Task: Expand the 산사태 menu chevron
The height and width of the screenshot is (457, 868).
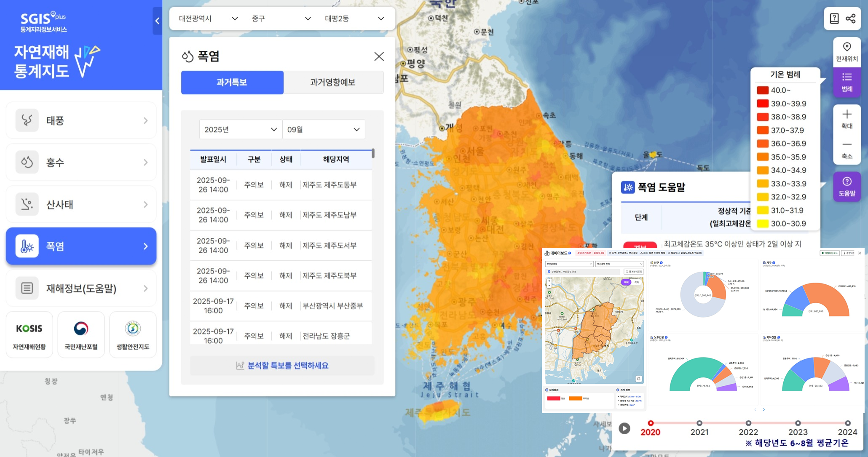Action: (146, 204)
